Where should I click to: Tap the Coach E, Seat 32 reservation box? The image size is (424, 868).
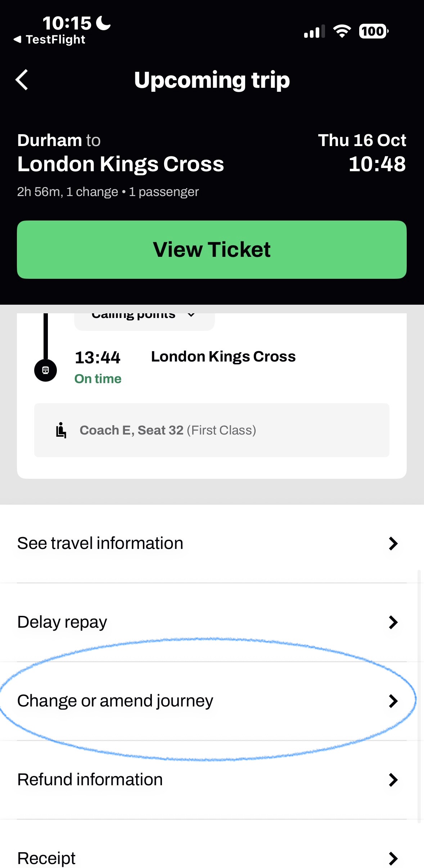(212, 430)
